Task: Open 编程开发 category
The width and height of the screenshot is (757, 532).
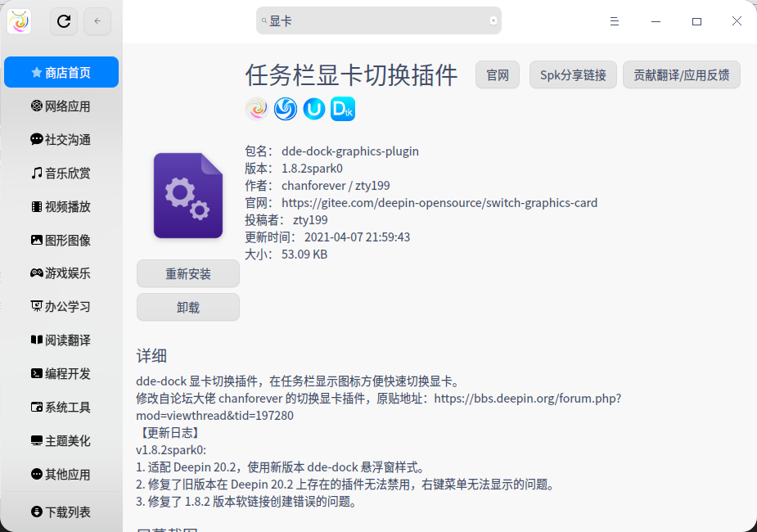Action: pos(61,374)
